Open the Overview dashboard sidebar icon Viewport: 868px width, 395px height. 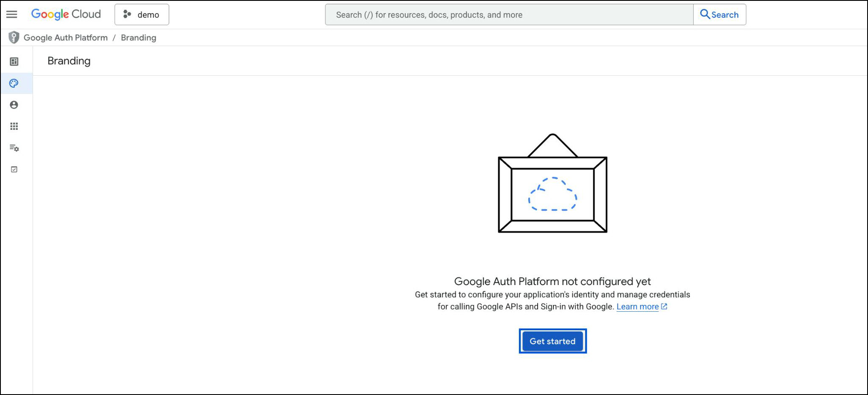pyautogui.click(x=14, y=62)
